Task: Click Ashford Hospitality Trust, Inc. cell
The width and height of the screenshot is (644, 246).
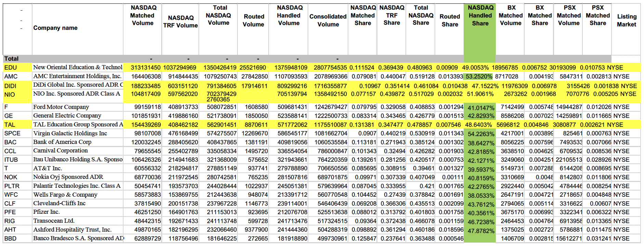Action: pos(73,230)
